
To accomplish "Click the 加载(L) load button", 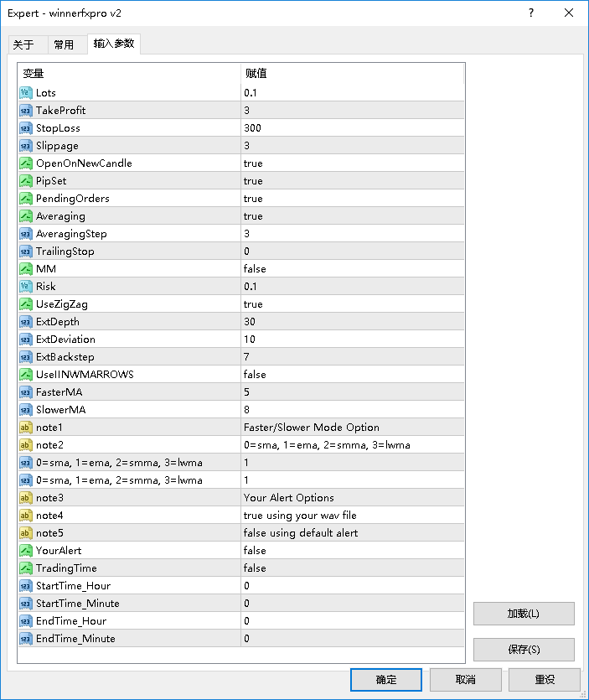I will point(524,614).
